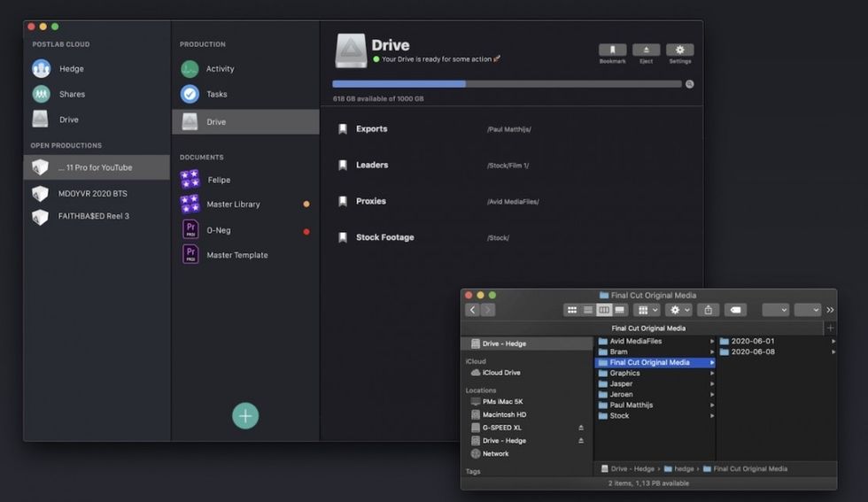The height and width of the screenshot is (502, 868).
Task: Click the large Drive icon in header
Action: click(x=351, y=51)
